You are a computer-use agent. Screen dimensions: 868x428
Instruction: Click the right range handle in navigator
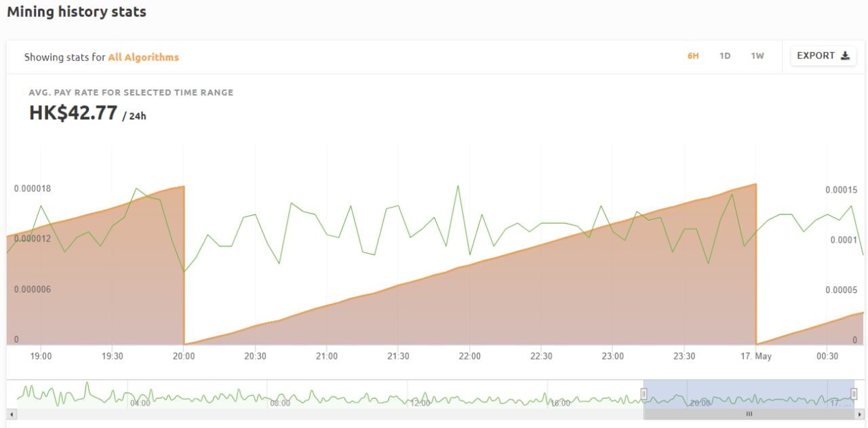click(x=854, y=393)
